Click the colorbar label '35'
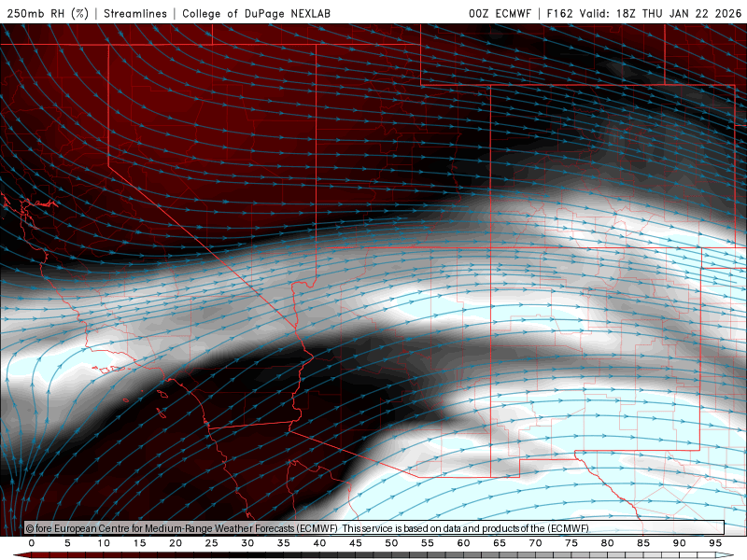Screen dimensions: 747x560 284,543
